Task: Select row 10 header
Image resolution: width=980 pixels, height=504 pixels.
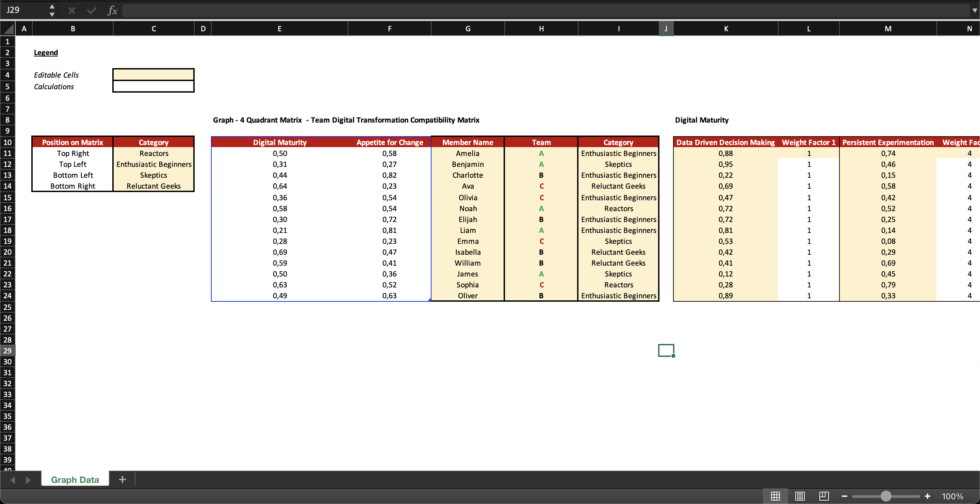Action: pyautogui.click(x=7, y=142)
